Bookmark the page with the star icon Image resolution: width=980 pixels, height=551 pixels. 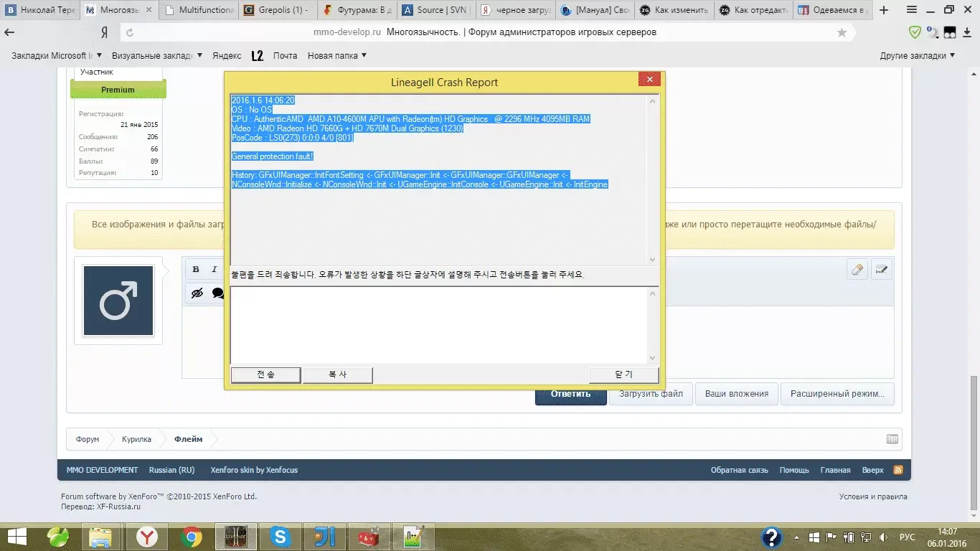click(x=842, y=32)
